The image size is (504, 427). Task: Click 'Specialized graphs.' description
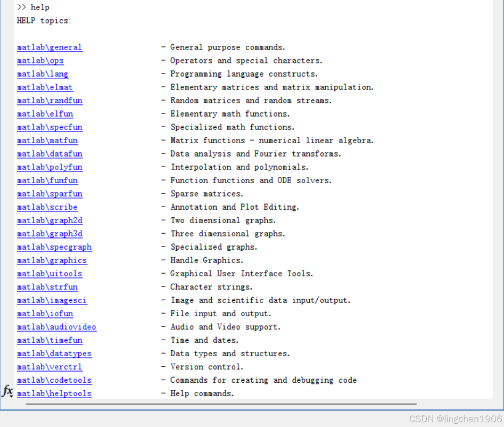[214, 247]
